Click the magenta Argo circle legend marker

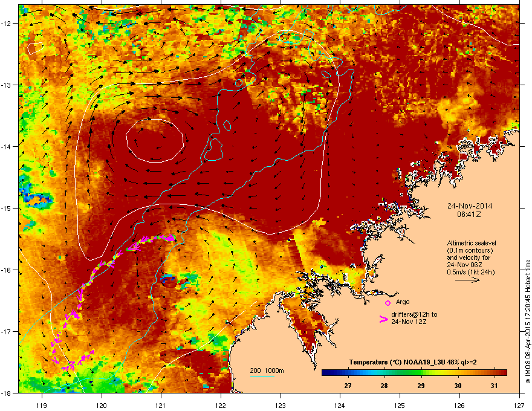(388, 303)
